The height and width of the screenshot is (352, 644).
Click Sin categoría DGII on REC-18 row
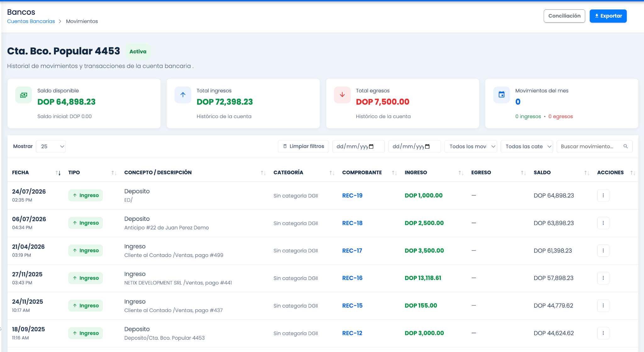[x=296, y=223]
